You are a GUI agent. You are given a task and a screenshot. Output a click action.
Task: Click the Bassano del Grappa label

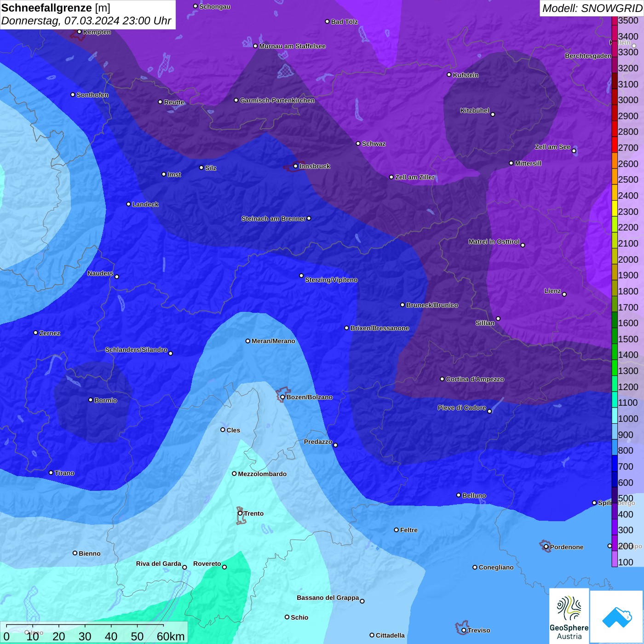[x=328, y=598]
